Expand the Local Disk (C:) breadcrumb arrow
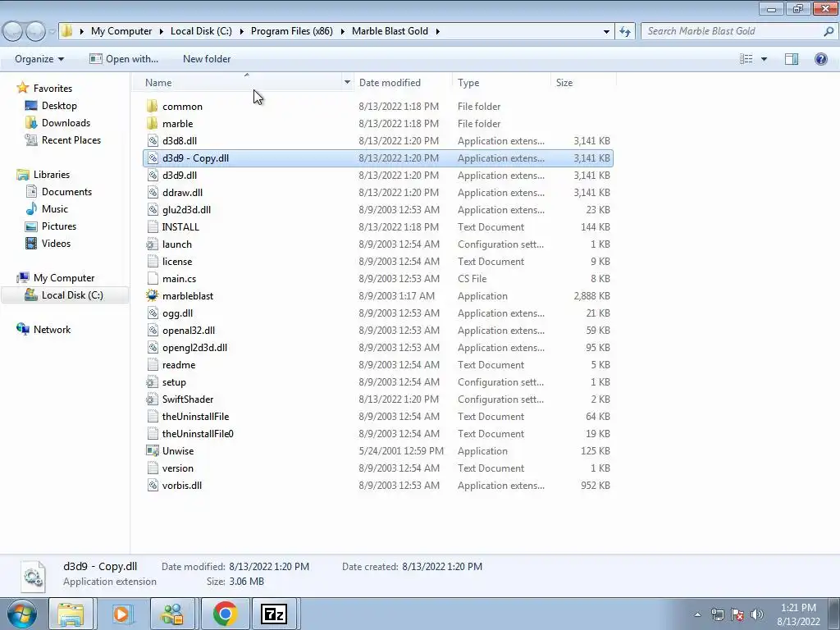This screenshot has width=840, height=630. (242, 31)
